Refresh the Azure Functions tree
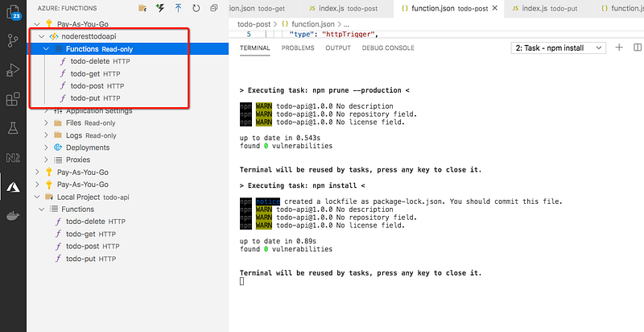The width and height of the screenshot is (644, 332). click(196, 8)
